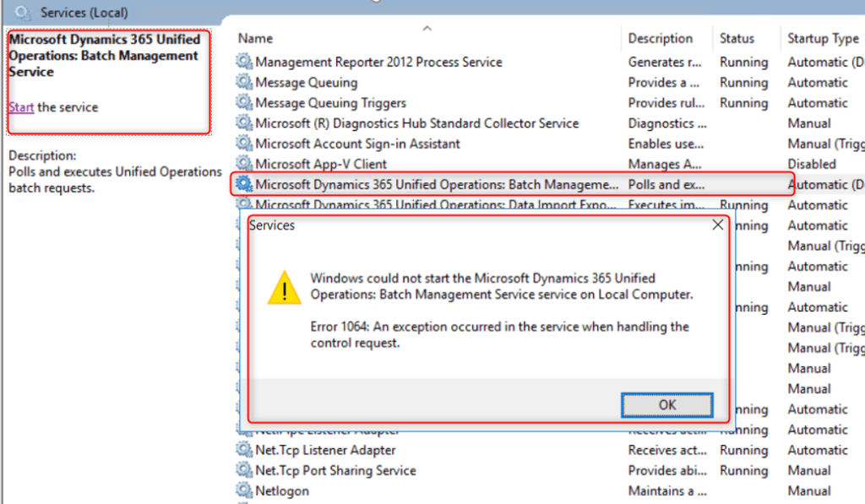The image size is (865, 504).
Task: Click the Error 1064 message text
Action: pos(499,334)
